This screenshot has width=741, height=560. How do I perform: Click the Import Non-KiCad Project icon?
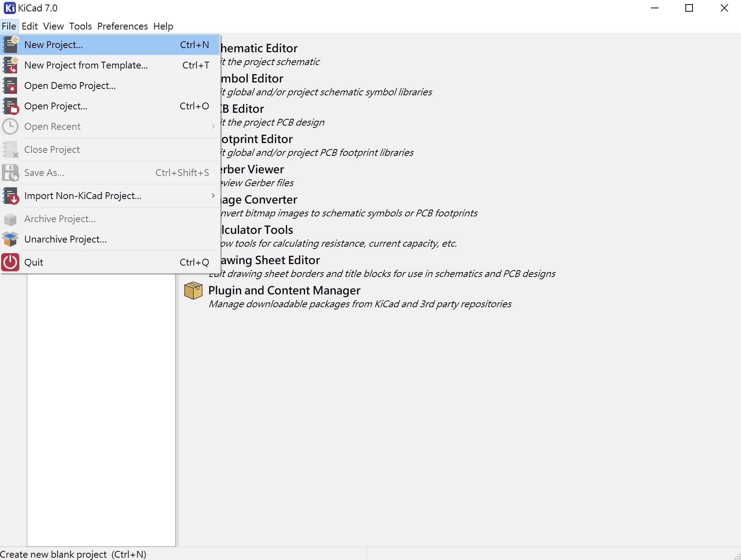[x=11, y=196]
